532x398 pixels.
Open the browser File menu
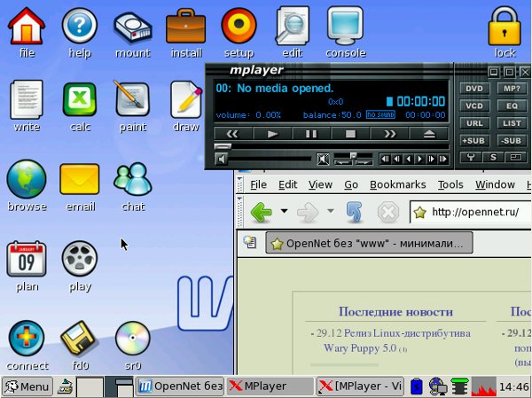tap(258, 184)
